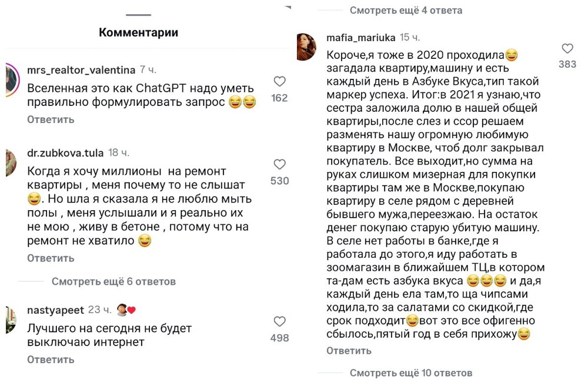Image resolution: width=588 pixels, height=392 pixels.
Task: Toggle the heart on nastyapeet's comment
Action: point(279,321)
